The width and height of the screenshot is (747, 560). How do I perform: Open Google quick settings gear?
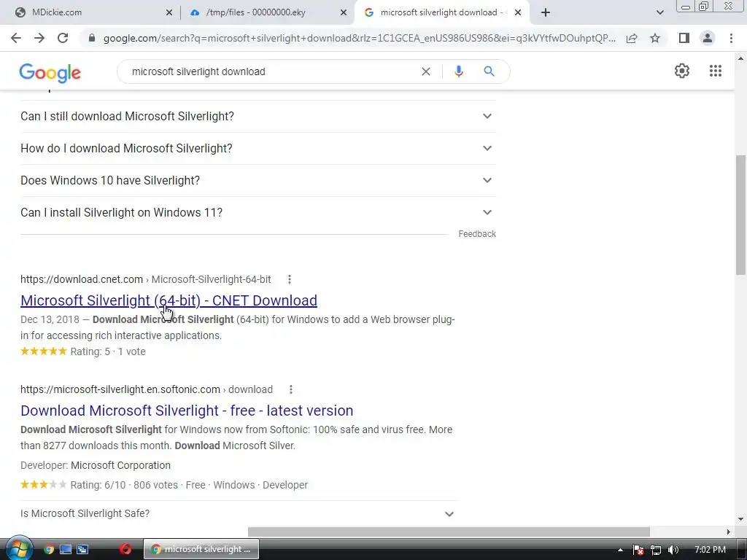(x=682, y=71)
